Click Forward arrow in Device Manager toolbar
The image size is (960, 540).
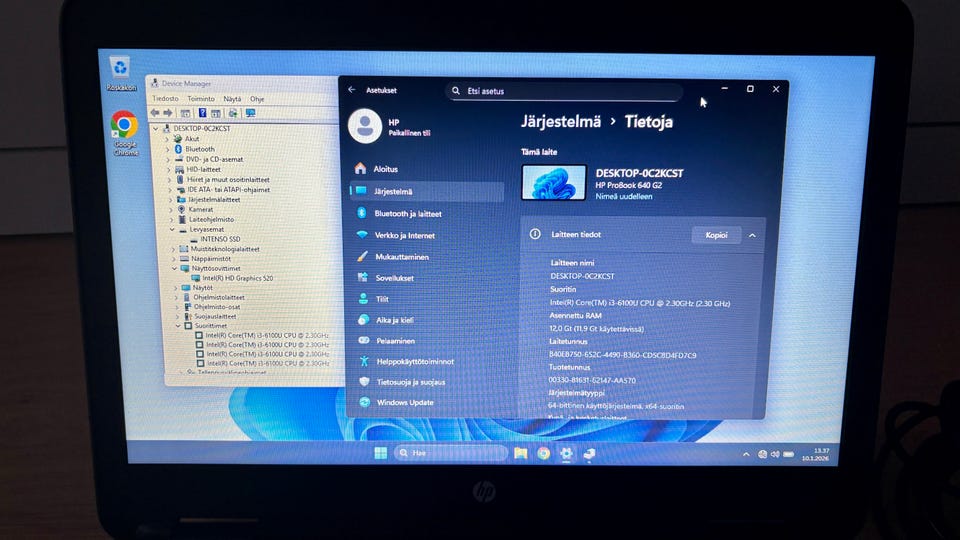(x=168, y=113)
